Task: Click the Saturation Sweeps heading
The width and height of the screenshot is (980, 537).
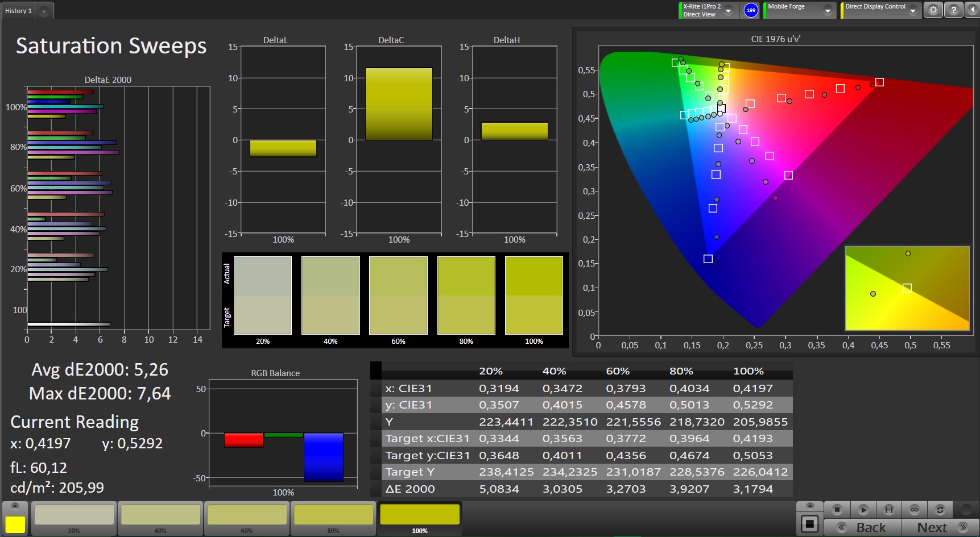Action: coord(111,45)
